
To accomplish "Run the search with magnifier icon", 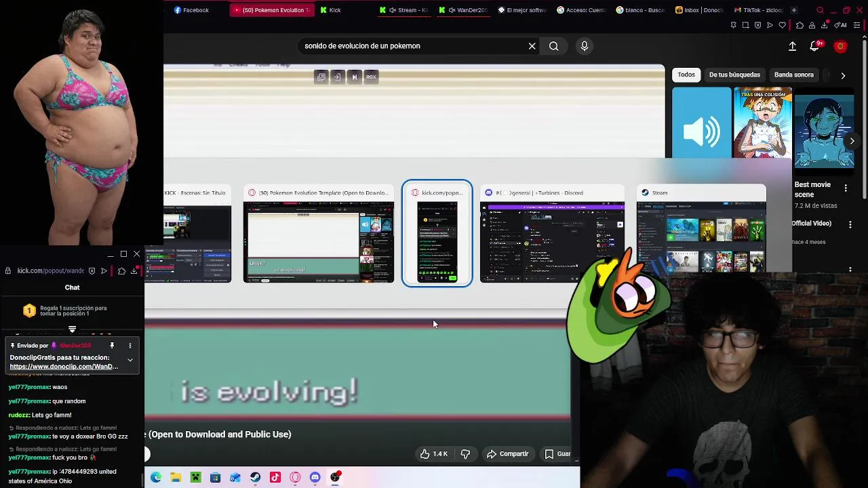I will point(554,46).
